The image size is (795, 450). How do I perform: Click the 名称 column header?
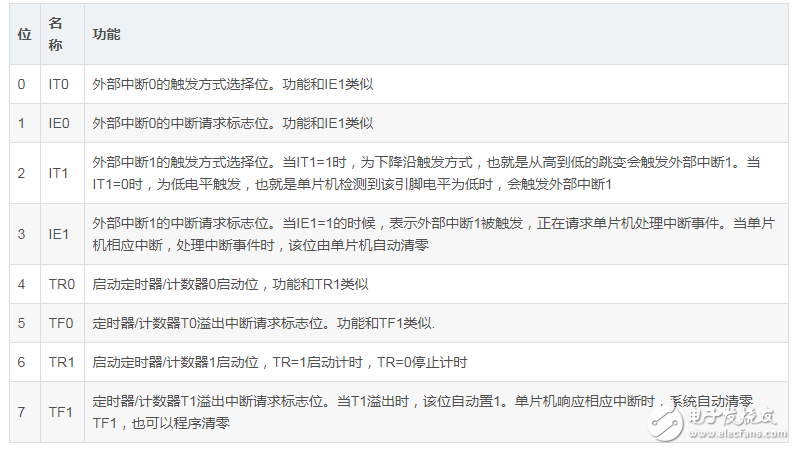59,33
